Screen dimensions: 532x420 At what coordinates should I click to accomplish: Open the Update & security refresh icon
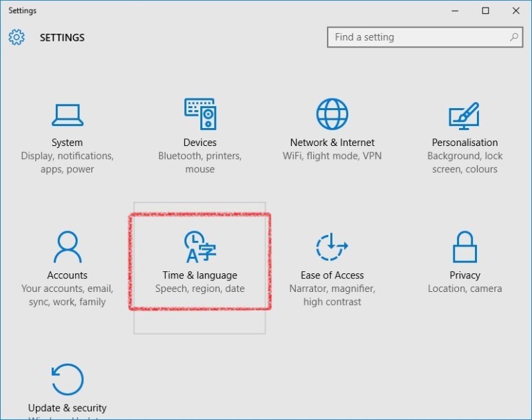click(x=67, y=379)
